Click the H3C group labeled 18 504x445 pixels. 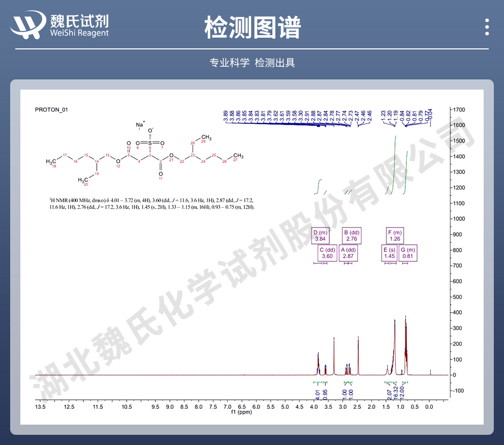tap(51, 162)
